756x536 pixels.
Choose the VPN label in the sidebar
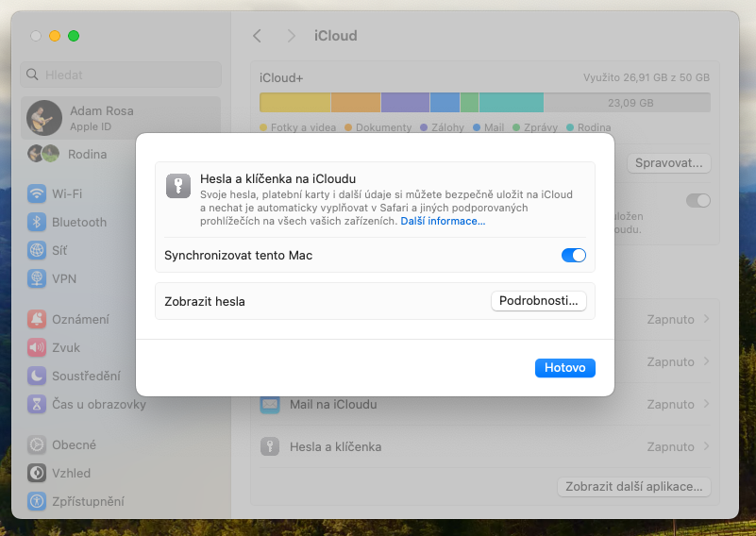64,278
